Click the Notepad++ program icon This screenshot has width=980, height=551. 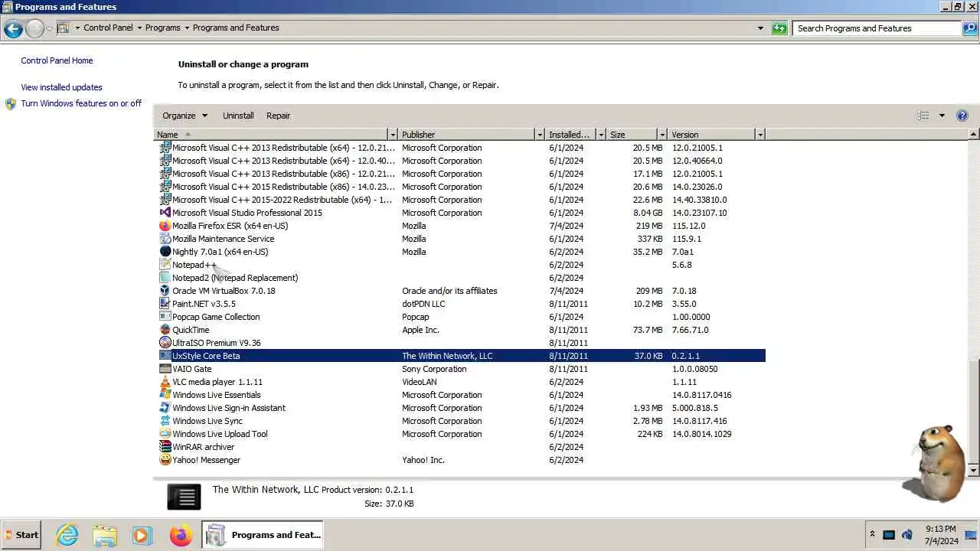tap(165, 265)
